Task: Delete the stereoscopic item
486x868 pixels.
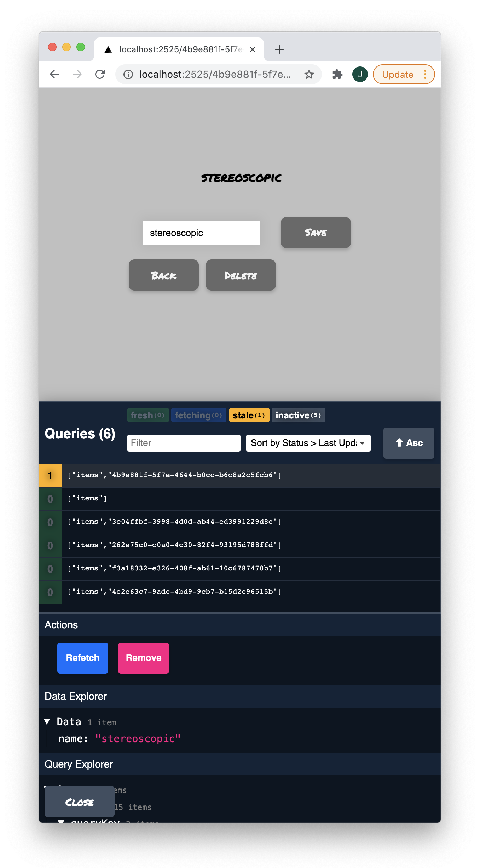Action: (241, 275)
